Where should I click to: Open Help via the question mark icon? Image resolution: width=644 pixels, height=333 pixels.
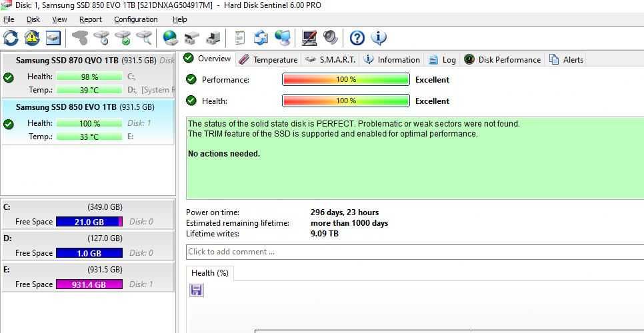click(357, 38)
